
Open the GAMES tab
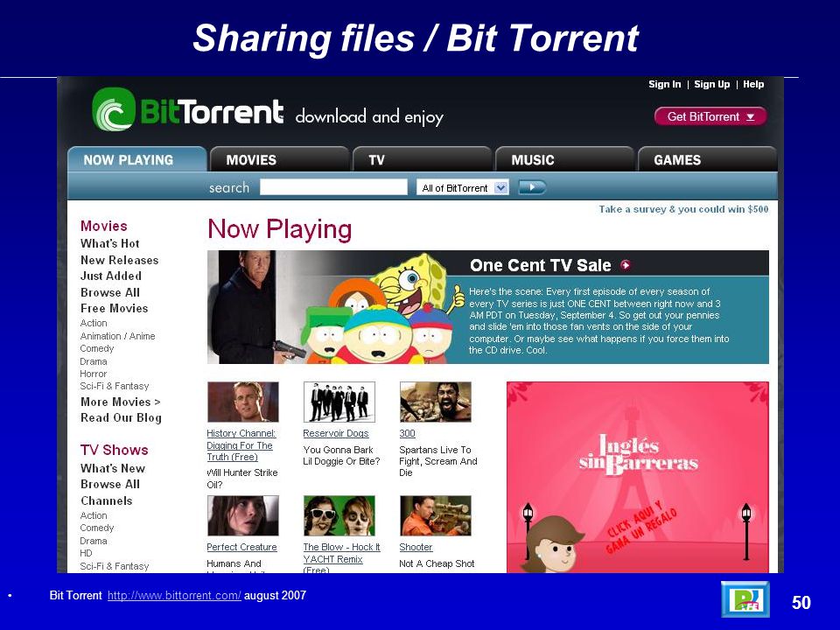pos(707,159)
